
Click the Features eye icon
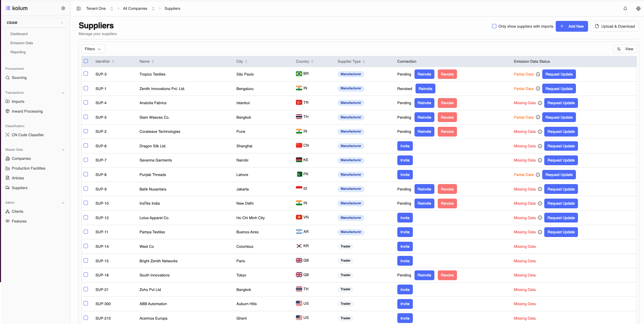pos(7,221)
